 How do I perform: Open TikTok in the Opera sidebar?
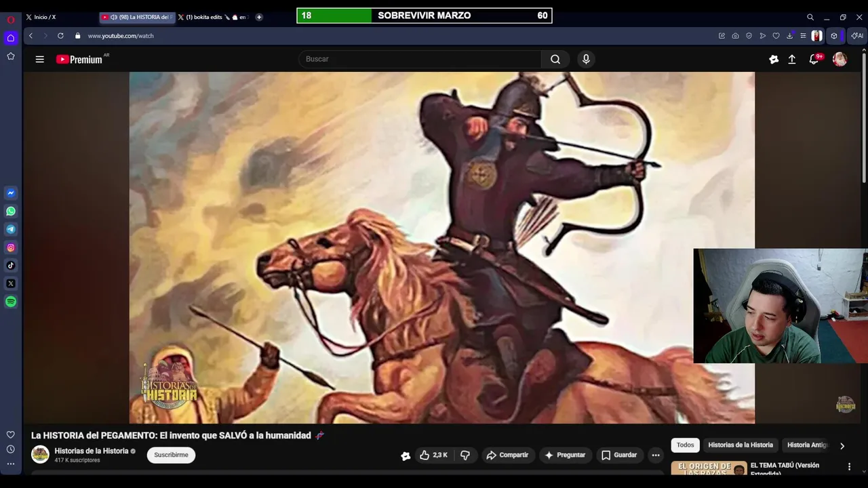[x=11, y=266]
